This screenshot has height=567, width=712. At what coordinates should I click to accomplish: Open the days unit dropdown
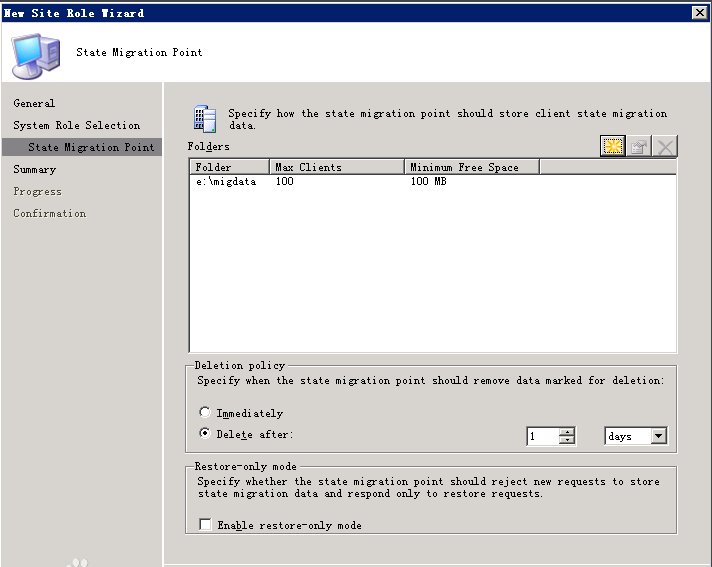click(658, 436)
